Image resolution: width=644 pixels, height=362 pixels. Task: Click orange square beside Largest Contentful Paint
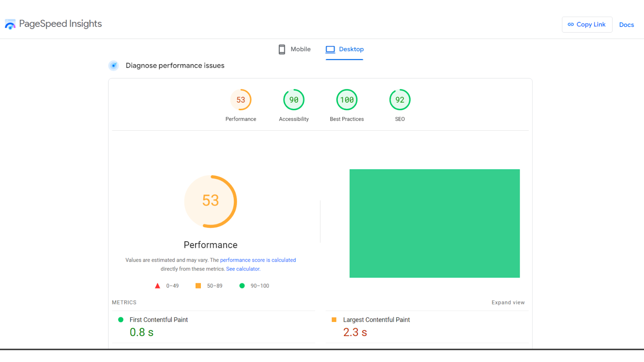tap(334, 320)
